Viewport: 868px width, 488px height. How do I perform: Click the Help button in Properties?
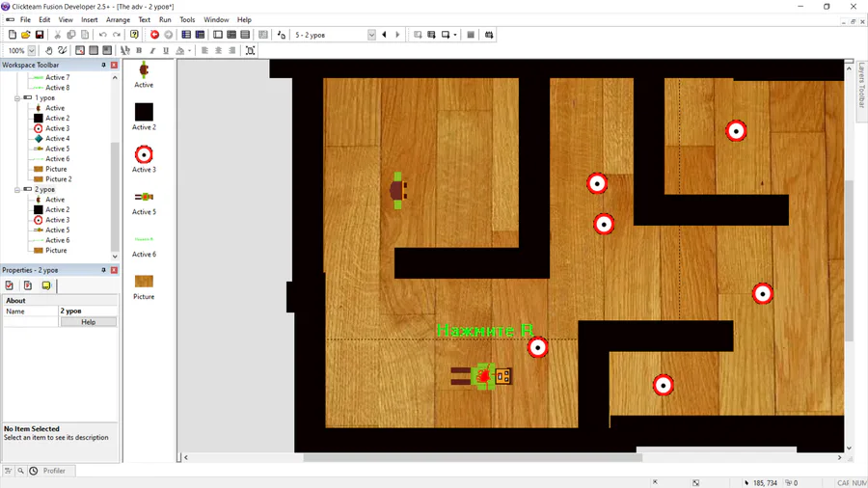(88, 322)
